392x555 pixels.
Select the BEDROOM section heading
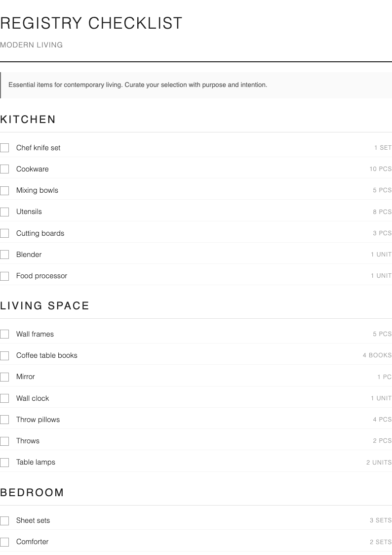[32, 492]
